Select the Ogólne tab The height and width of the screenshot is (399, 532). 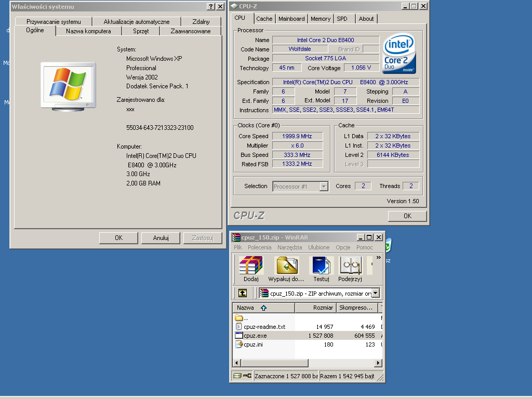(35, 30)
